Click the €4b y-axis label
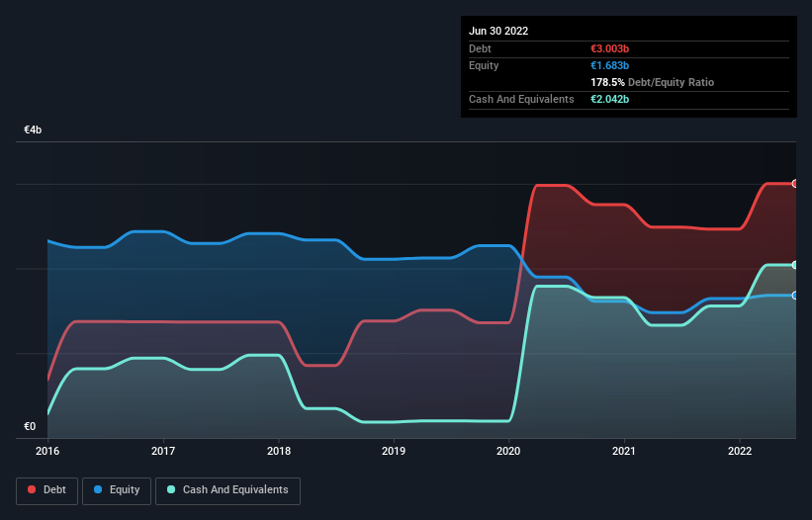The height and width of the screenshot is (520, 812). [x=33, y=130]
